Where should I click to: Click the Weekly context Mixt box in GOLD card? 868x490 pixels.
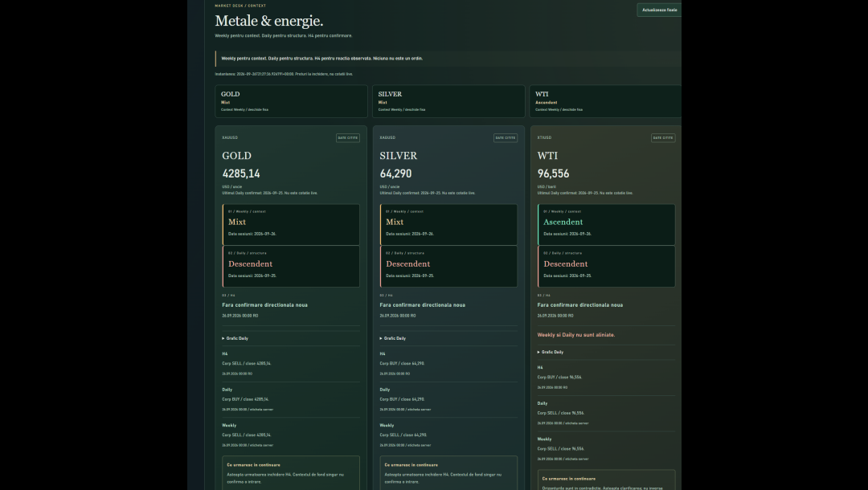291,225
